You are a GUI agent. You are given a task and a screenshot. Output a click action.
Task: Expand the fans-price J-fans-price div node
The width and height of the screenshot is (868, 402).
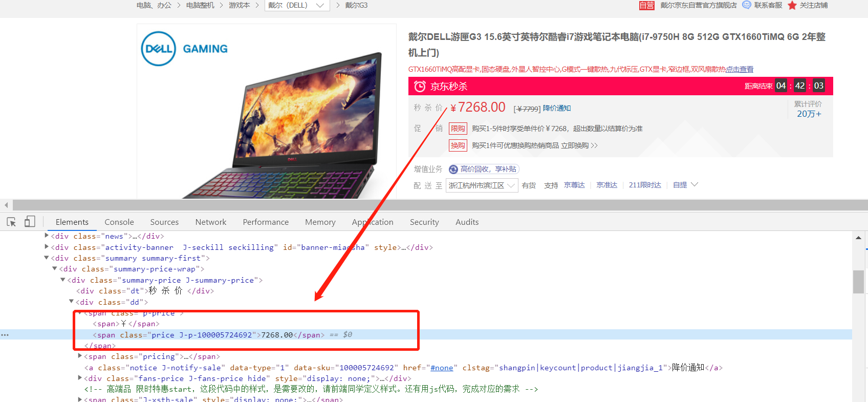[79, 378]
